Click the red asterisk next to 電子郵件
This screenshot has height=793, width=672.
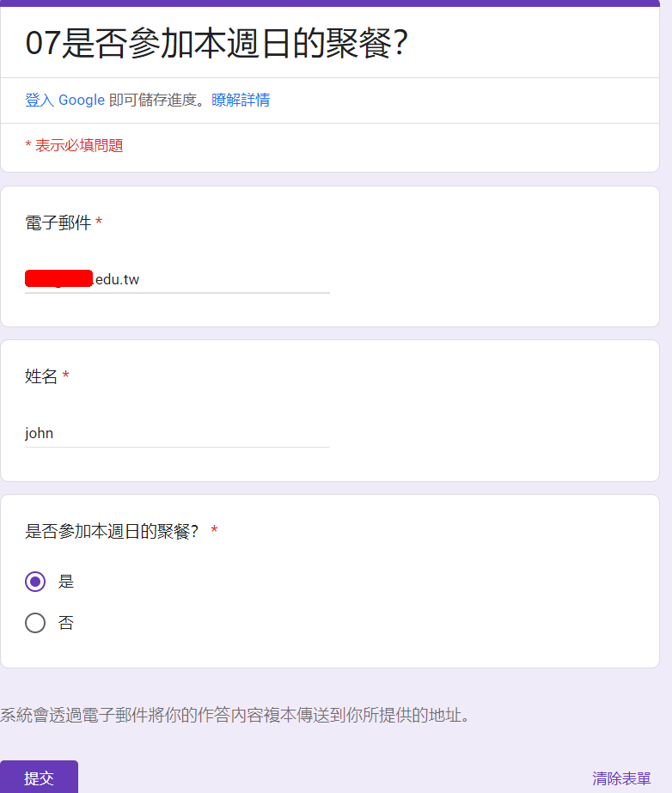[99, 223]
